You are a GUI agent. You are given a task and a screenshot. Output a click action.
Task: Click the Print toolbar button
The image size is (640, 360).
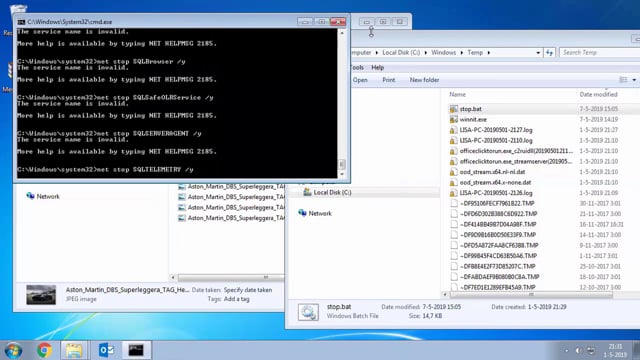(x=389, y=80)
